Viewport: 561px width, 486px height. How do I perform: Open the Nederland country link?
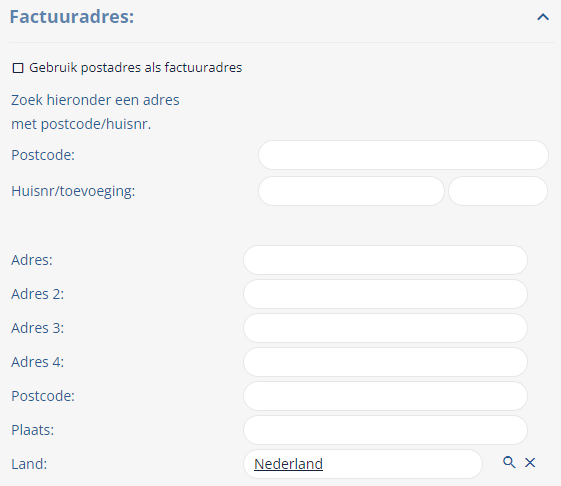[288, 464]
